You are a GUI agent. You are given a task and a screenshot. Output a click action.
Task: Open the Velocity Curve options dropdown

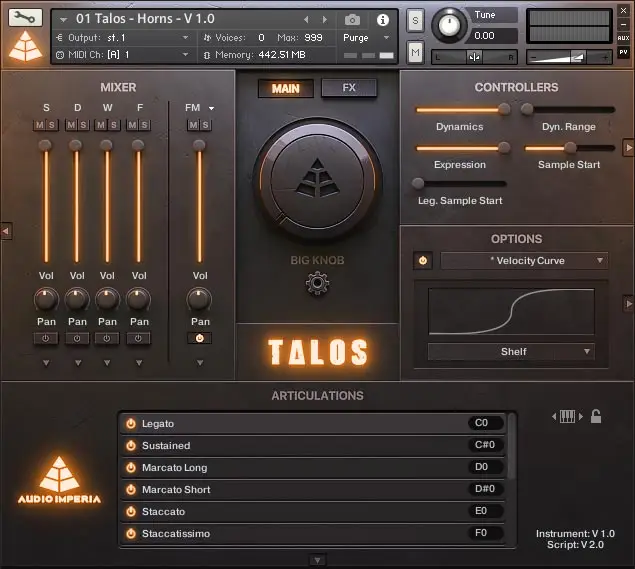(524, 260)
